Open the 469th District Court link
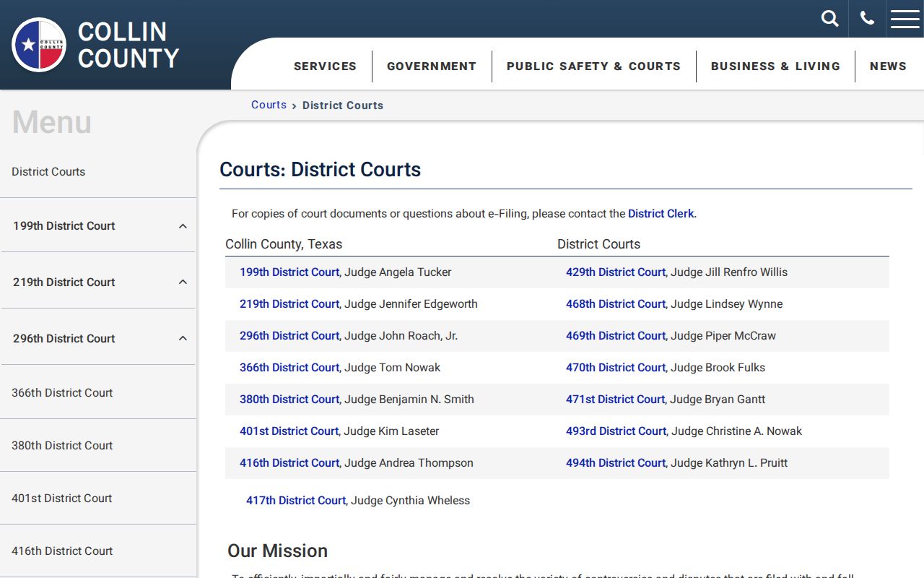This screenshot has height=578, width=924. pos(616,336)
